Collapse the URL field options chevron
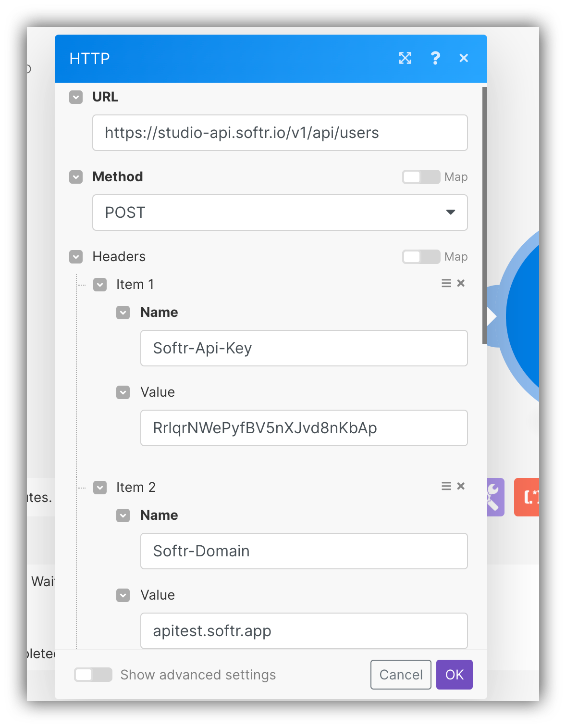 tap(75, 97)
